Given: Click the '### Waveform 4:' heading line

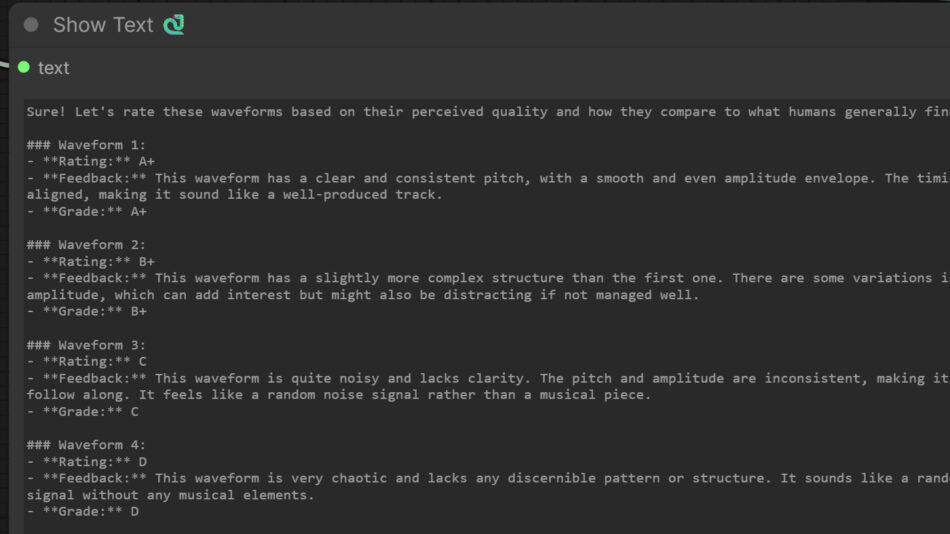Looking at the screenshot, I should tap(86, 445).
